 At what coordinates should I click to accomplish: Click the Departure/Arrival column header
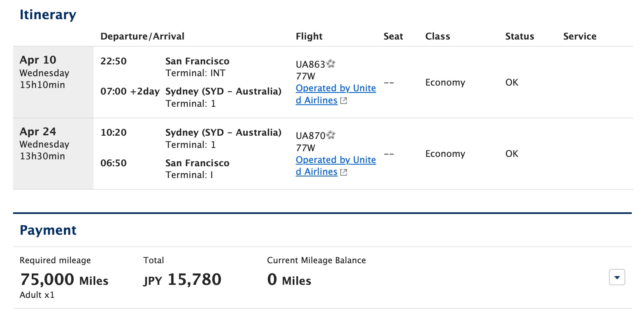[x=143, y=36]
